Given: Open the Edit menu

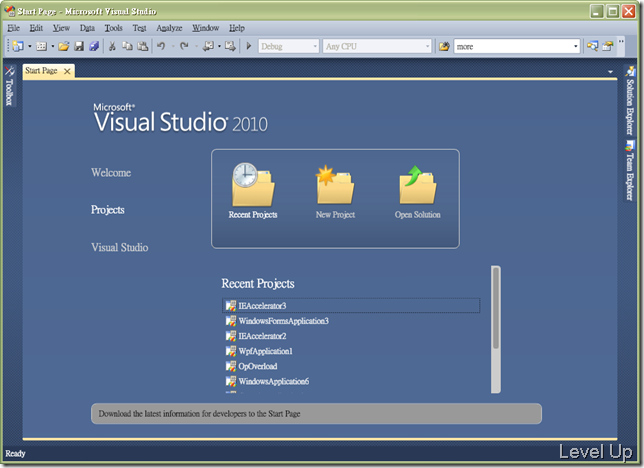Looking at the screenshot, I should [36, 28].
